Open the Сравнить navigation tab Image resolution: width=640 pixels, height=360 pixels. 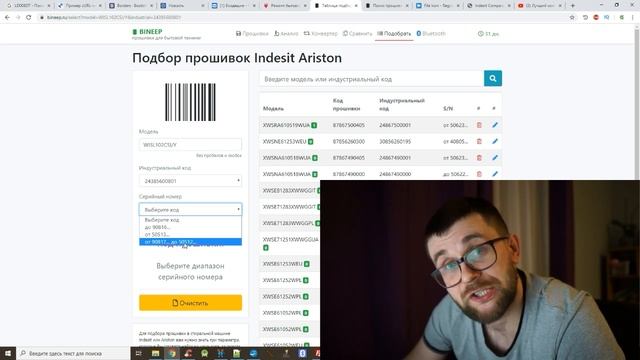(x=358, y=33)
